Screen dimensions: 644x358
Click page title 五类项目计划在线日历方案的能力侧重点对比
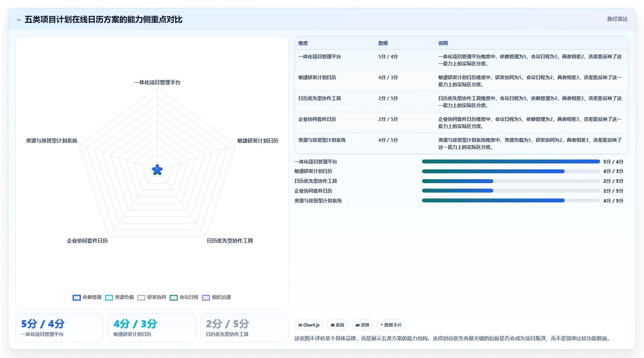pyautogui.click(x=103, y=19)
